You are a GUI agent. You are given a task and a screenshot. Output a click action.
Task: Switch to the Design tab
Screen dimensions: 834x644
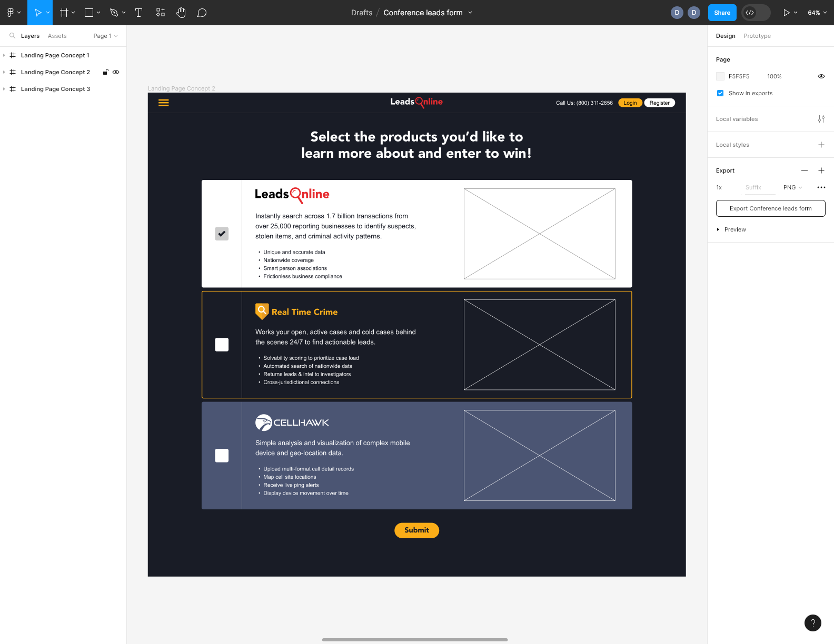pyautogui.click(x=726, y=36)
